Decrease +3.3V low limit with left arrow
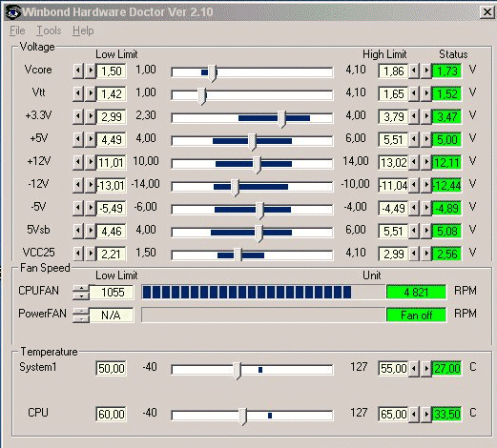This screenshot has width=497, height=448. click(x=78, y=116)
